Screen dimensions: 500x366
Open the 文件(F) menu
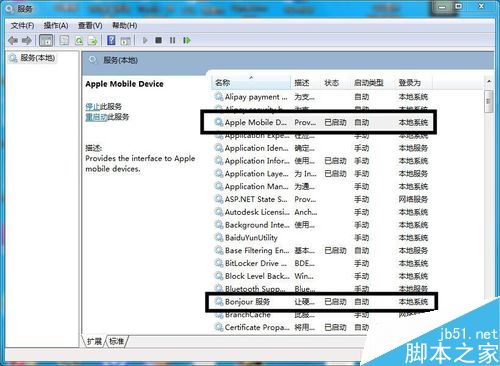coord(22,26)
